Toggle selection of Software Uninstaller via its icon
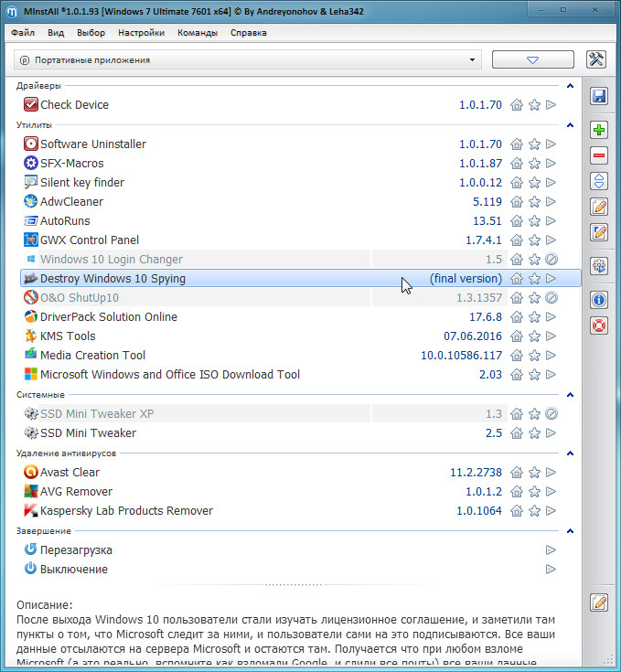This screenshot has width=621, height=672. click(x=30, y=144)
